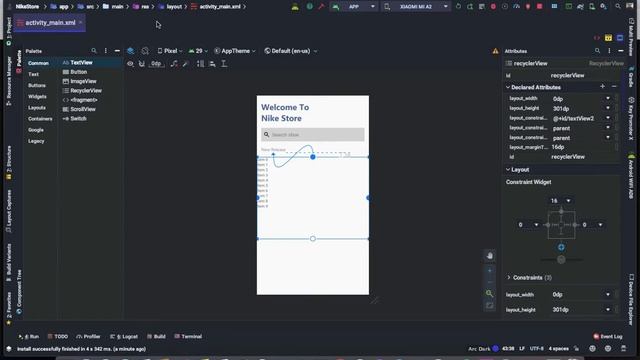This screenshot has height=360, width=640.
Task: Adjust the horizontal bias slider
Action: 561,260
